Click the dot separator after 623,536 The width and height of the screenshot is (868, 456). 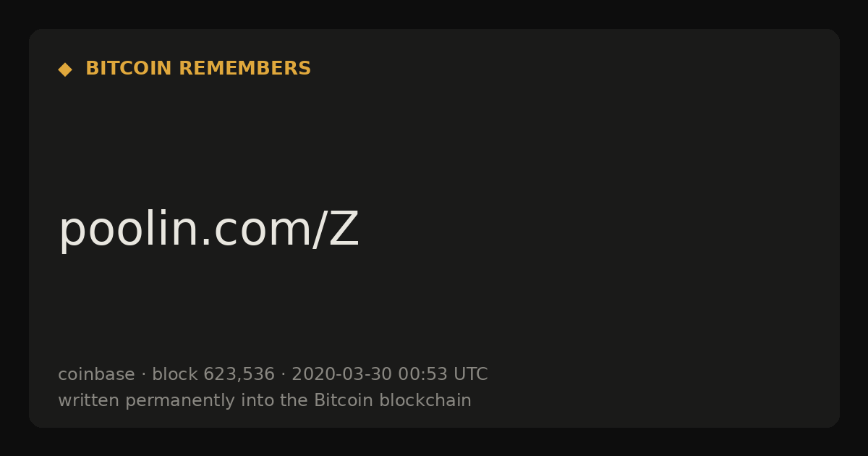tap(283, 375)
